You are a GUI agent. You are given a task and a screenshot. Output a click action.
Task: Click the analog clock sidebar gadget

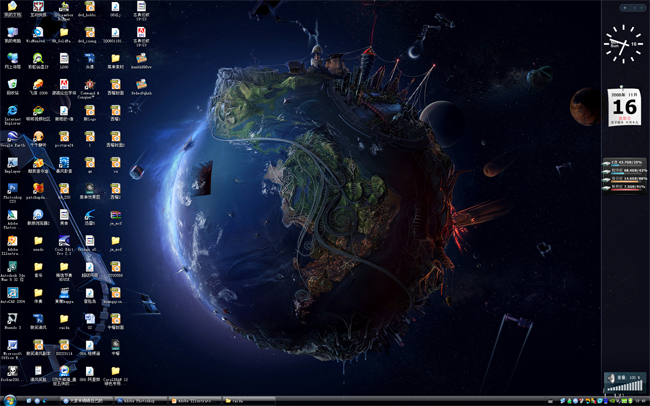(x=623, y=45)
